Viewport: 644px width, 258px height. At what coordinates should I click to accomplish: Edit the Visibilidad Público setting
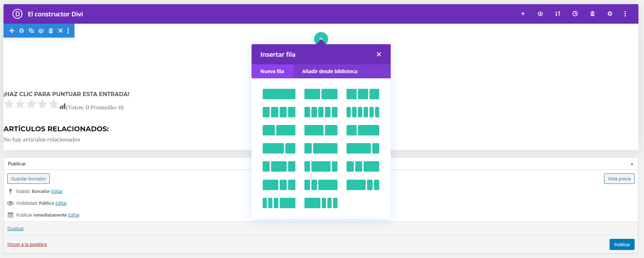(x=61, y=203)
